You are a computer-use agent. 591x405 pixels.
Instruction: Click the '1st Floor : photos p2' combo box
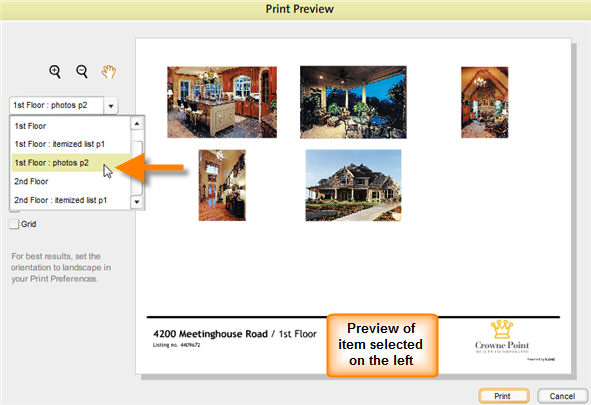click(57, 105)
